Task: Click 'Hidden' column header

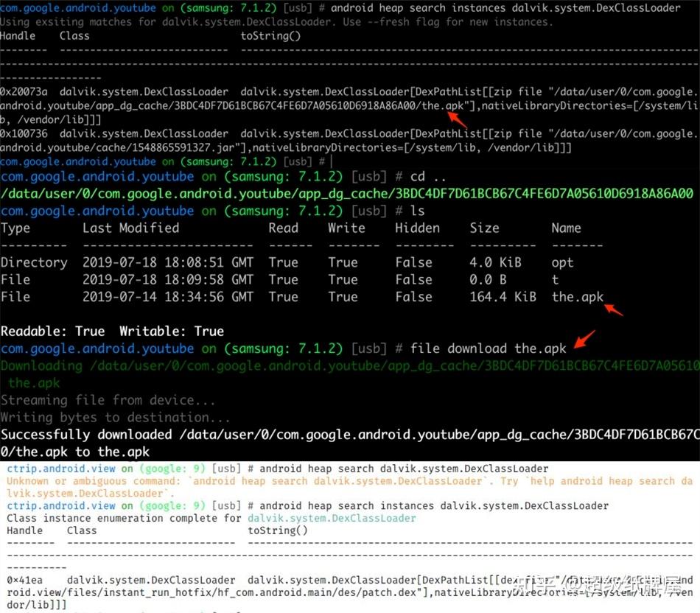Action: coord(417,228)
